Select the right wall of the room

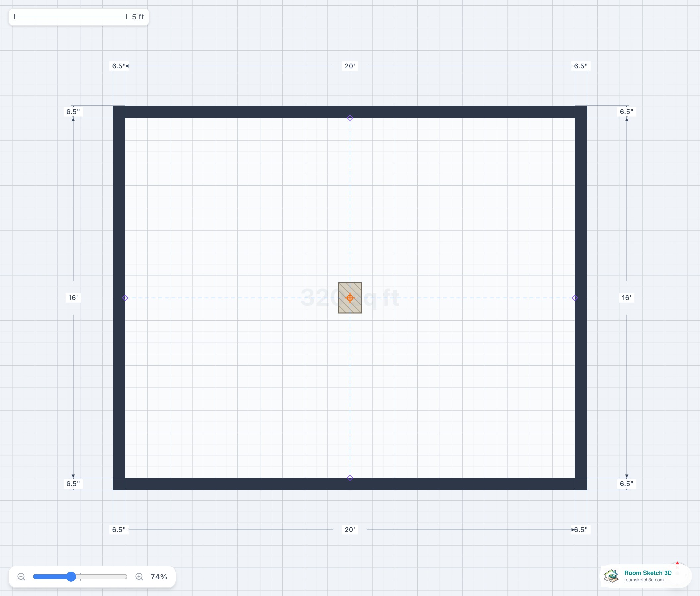pos(581,298)
